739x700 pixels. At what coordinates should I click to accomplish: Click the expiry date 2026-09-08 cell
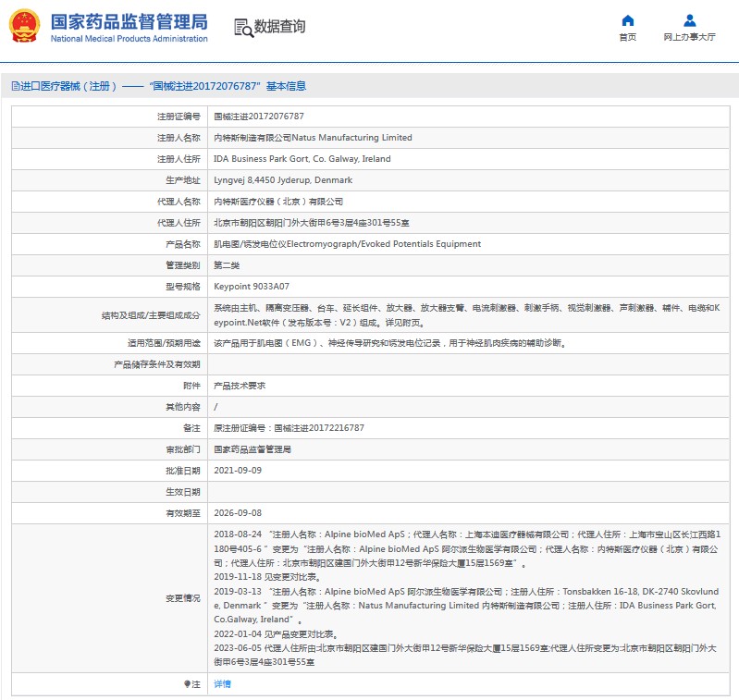coord(238,512)
